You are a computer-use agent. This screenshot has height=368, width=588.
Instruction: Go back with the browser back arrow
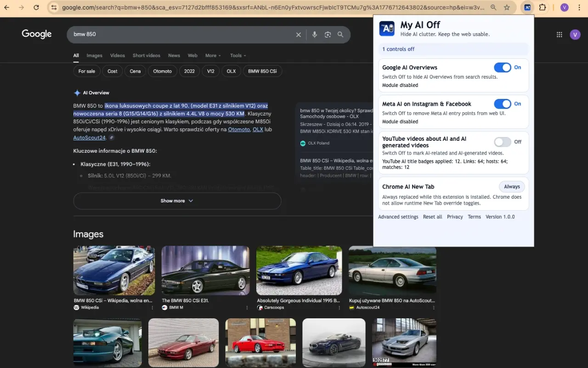coord(7,7)
